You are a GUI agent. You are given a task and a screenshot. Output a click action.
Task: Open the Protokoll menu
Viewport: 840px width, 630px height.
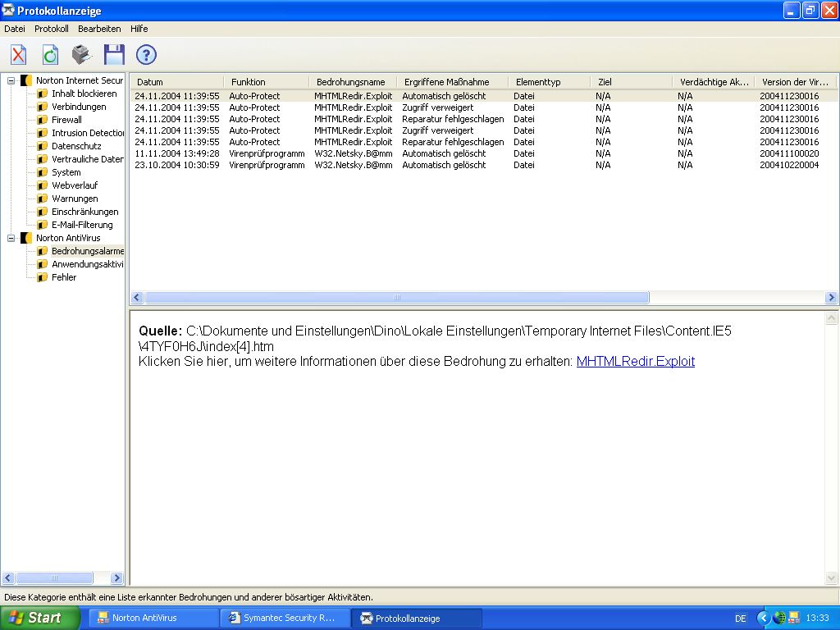tap(52, 29)
